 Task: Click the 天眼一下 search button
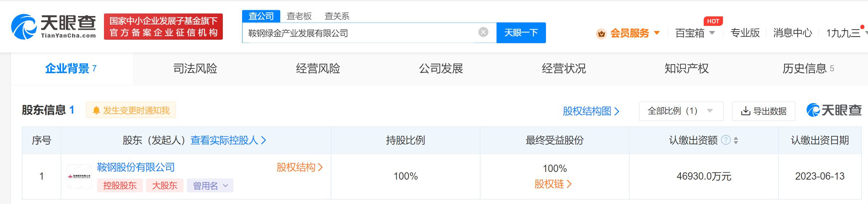(521, 33)
